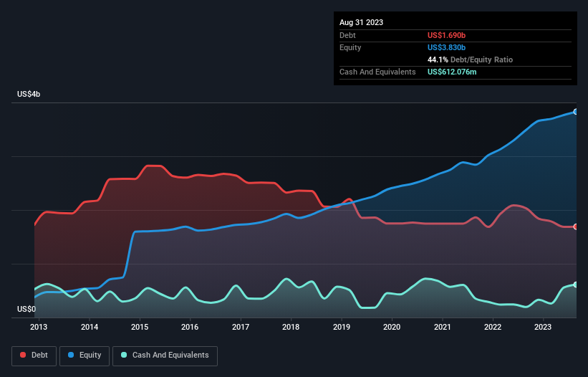The width and height of the screenshot is (588, 377).
Task: Click the Equity endpoint marker on chart
Action: (576, 112)
